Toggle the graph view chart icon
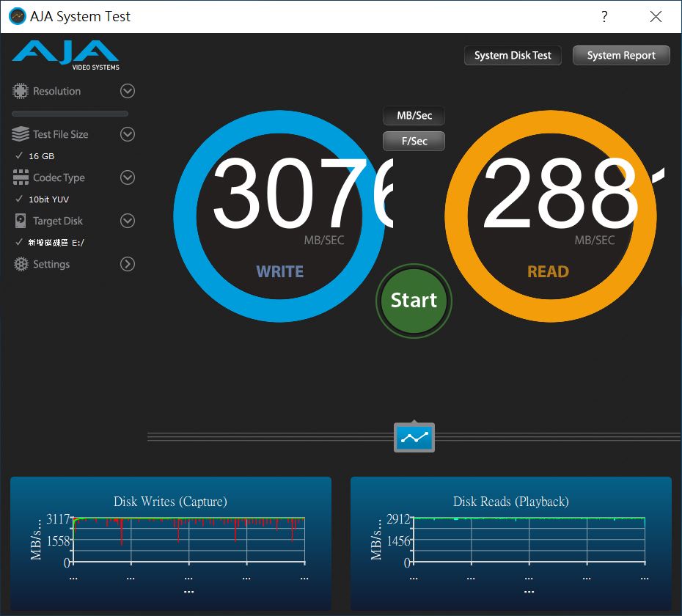This screenshot has width=682, height=616. pos(414,437)
